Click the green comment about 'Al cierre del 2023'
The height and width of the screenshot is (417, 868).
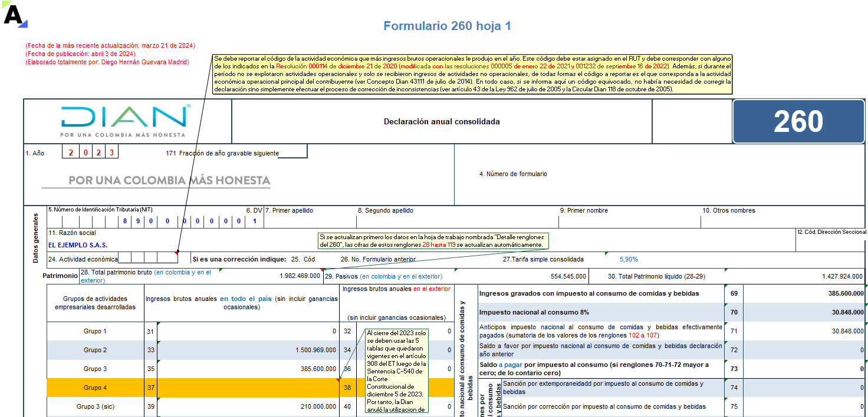click(396, 370)
